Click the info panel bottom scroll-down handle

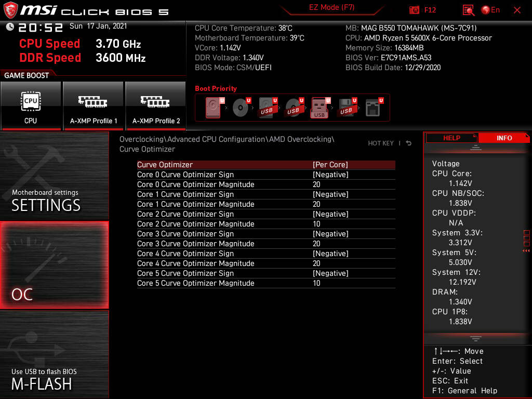[x=476, y=339]
